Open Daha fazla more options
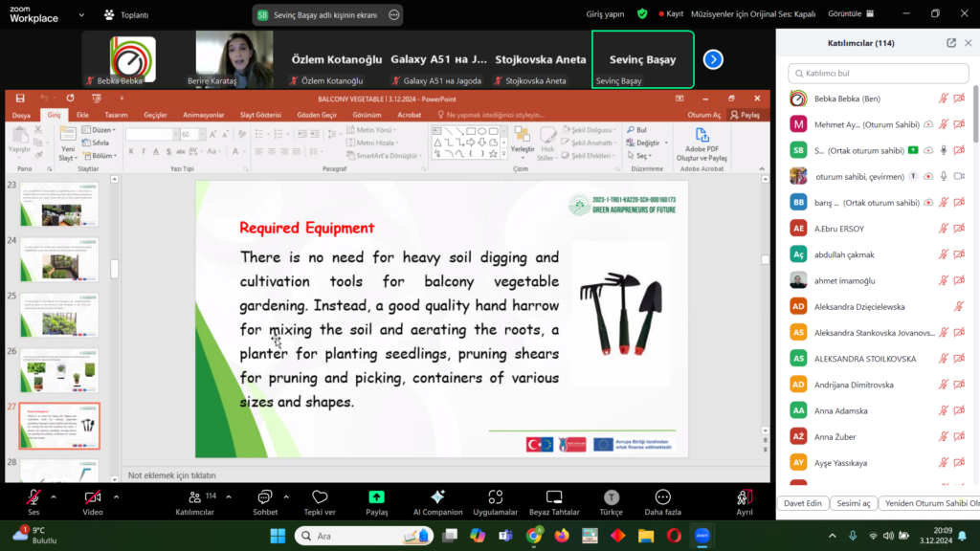 tap(662, 496)
